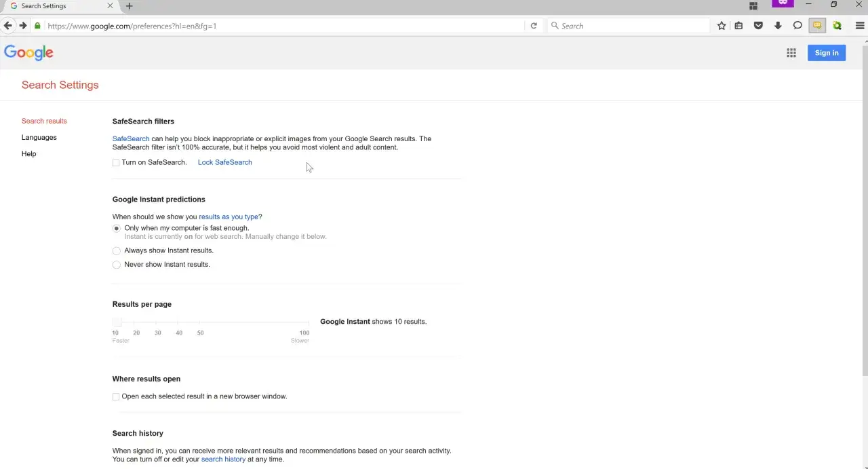This screenshot has height=469, width=868.
Task: Go forward with the Forward arrow
Action: point(23,26)
